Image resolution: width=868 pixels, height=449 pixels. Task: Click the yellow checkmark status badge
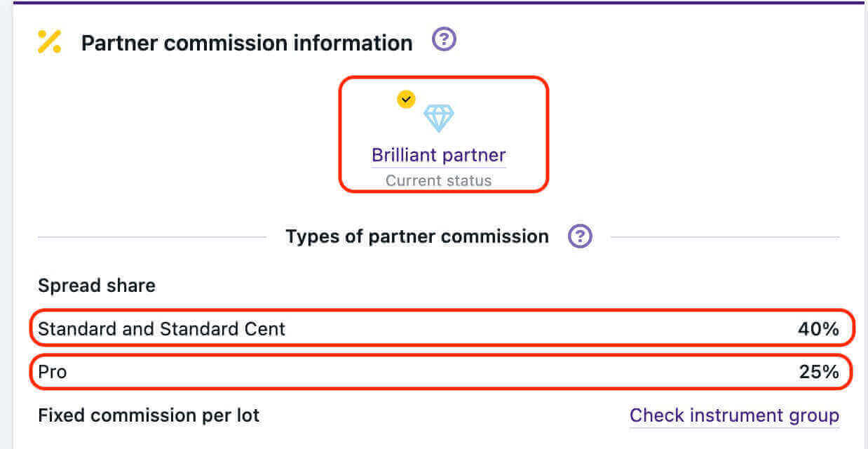click(406, 99)
